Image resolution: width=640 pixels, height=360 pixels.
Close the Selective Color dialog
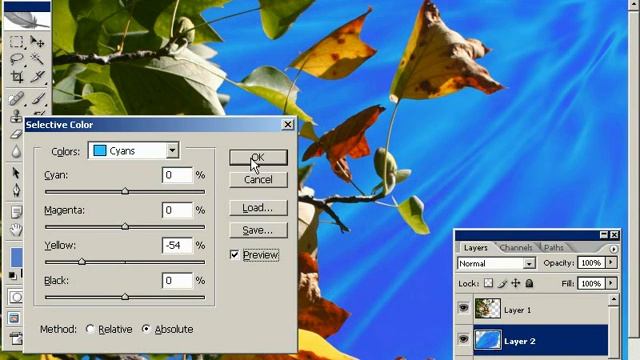click(x=288, y=124)
